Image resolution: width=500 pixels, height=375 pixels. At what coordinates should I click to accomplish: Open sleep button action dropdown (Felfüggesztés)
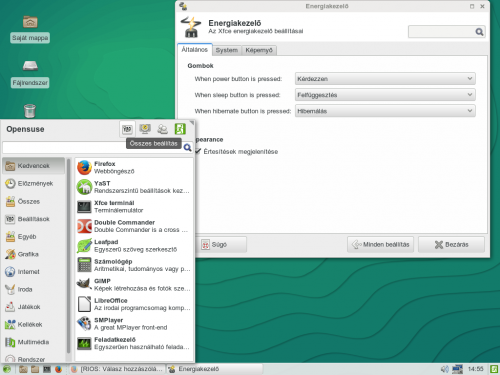pos(385,95)
